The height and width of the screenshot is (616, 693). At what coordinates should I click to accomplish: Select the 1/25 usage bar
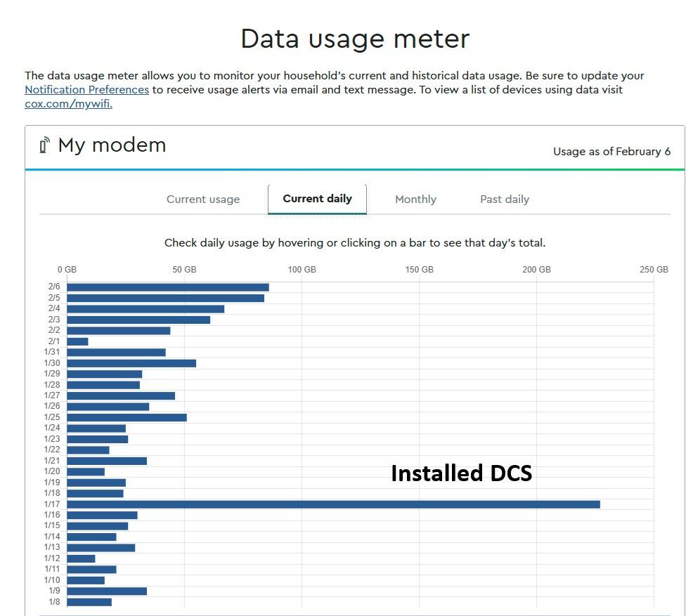coord(127,417)
